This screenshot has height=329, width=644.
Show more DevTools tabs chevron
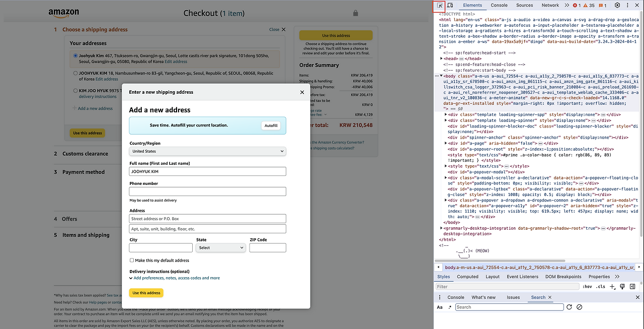(x=567, y=5)
